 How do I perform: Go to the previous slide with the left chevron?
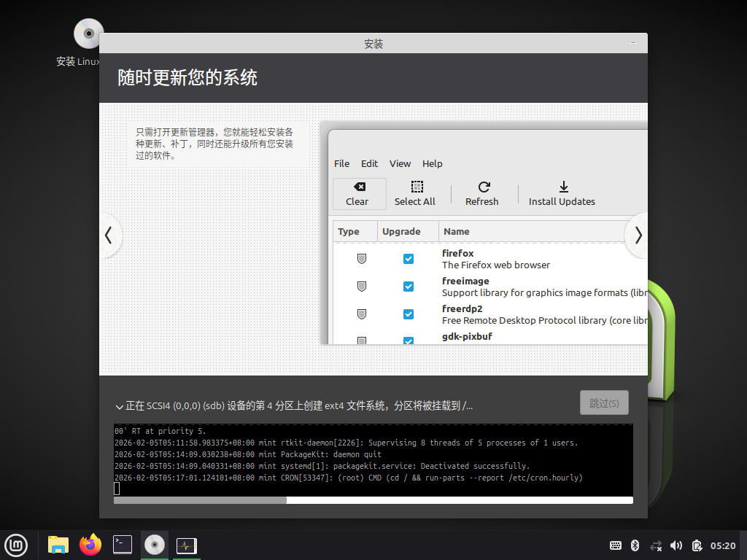point(109,236)
